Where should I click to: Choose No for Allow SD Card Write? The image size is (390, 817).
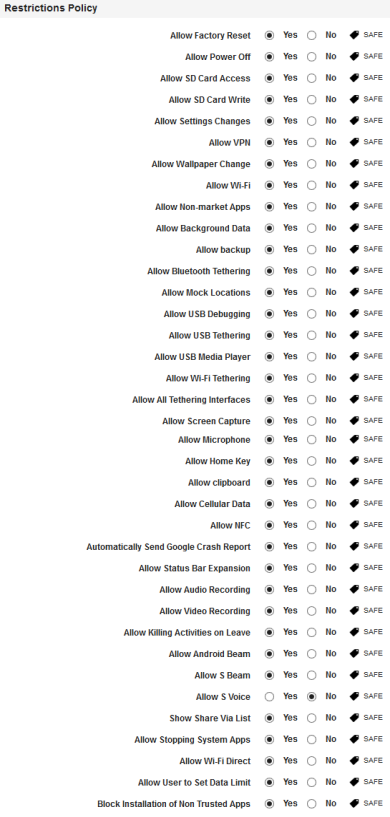(x=311, y=100)
